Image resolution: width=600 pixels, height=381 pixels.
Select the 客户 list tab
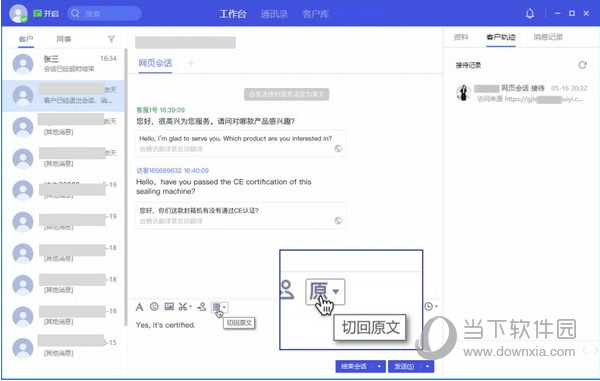click(x=26, y=39)
